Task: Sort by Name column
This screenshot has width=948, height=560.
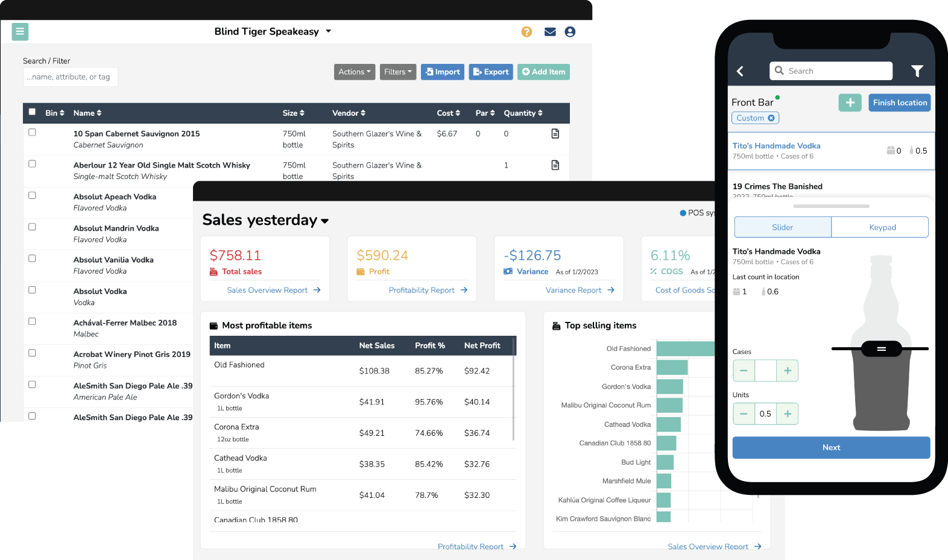Action: 87,113
